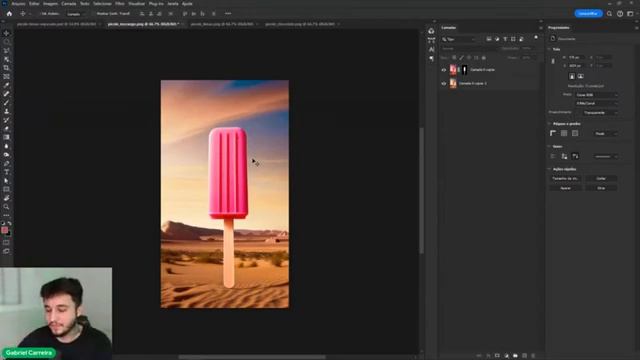
Task: Click the horizontal scrollbar under canvas
Action: point(252,357)
